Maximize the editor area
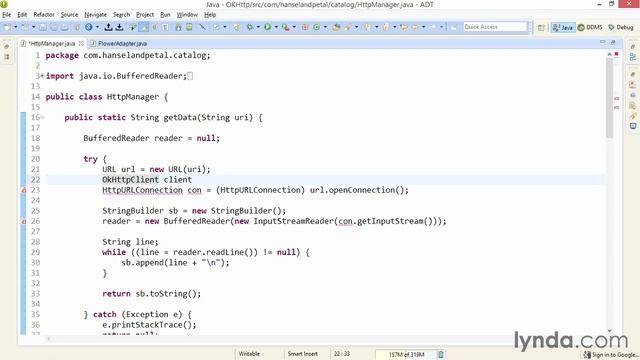The image size is (640, 360). coord(613,42)
